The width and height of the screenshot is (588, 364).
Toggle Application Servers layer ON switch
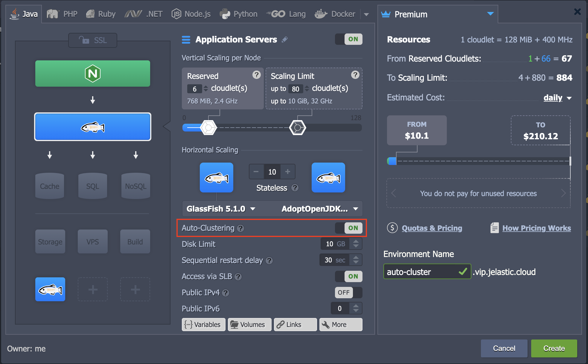click(x=349, y=39)
